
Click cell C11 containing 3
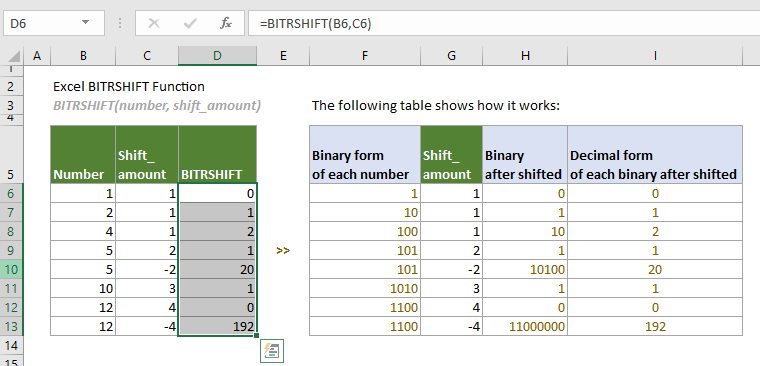pos(147,288)
